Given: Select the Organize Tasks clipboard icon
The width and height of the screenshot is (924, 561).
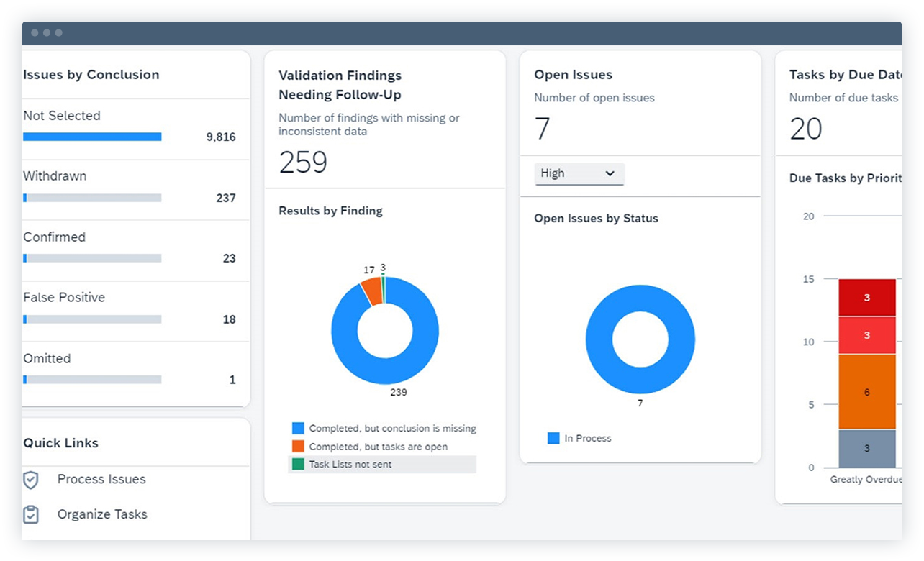Looking at the screenshot, I should pos(32,514).
